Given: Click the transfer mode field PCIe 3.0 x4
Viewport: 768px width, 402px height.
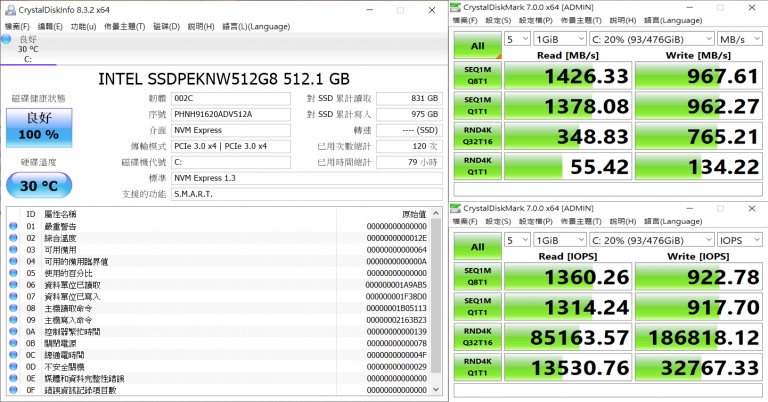Looking at the screenshot, I should [x=231, y=146].
